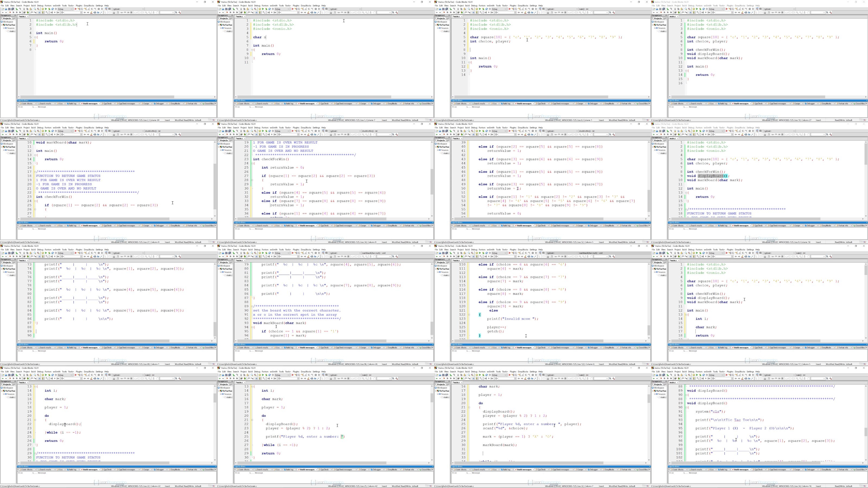
Task: Click Open file icon in window where 'char s' is typed
Action: pos(223,9)
